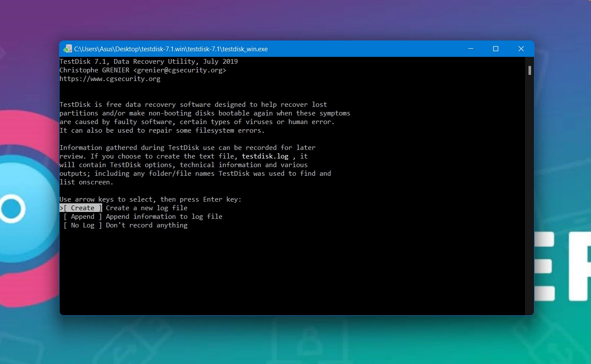Click the https://www.cgsecurity.org URL text
This screenshot has width=591, height=364.
[110, 79]
